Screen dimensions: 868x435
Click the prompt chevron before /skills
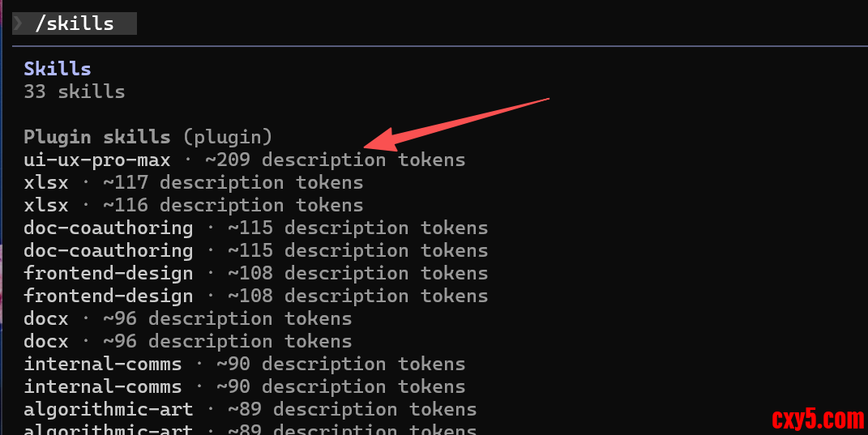point(18,23)
